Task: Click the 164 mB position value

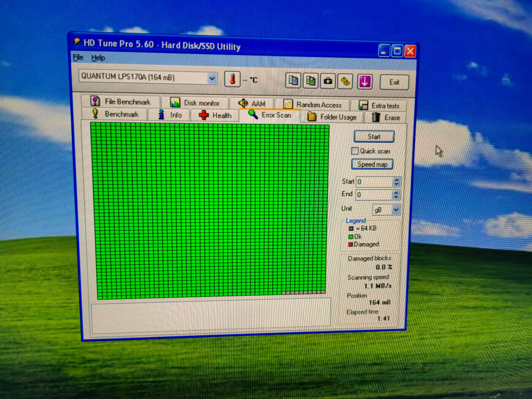Action: pyautogui.click(x=379, y=302)
